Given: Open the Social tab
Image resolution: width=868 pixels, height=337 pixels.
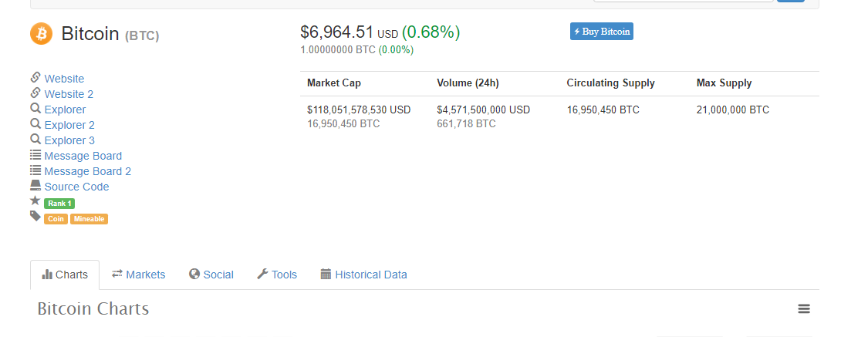Looking at the screenshot, I should tap(211, 275).
